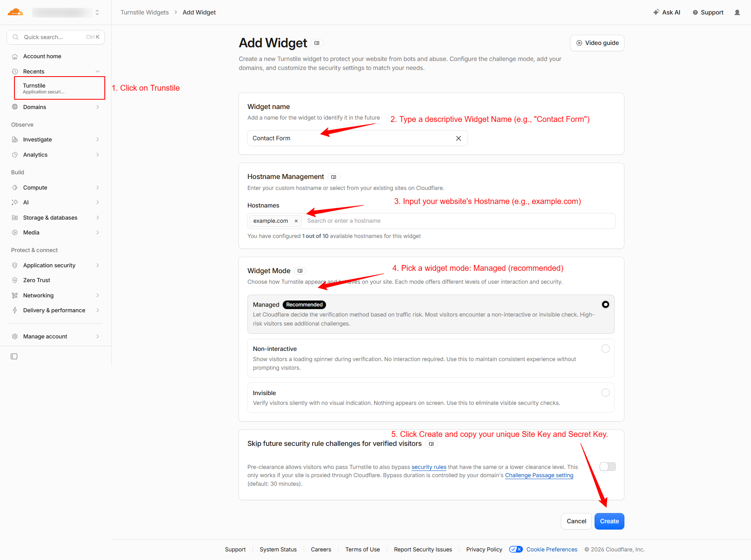Screen dimensions: 751x560
Task: Open Report Security Issues link
Action: pyautogui.click(x=423, y=549)
